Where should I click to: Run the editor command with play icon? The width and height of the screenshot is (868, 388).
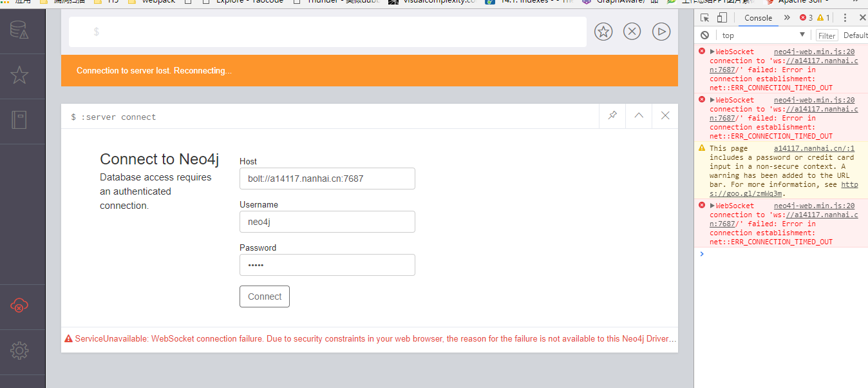coord(661,32)
